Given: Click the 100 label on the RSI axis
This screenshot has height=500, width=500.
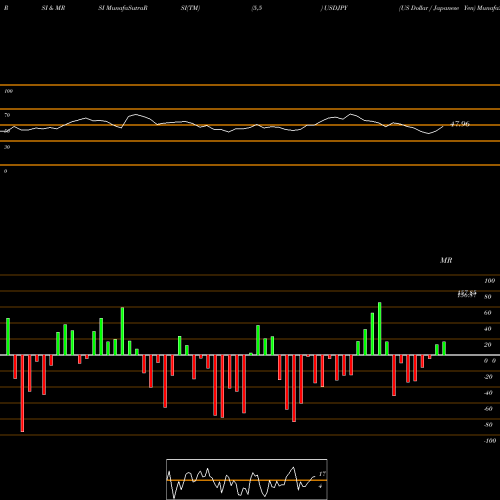Looking at the screenshot, I should pos(8,91).
